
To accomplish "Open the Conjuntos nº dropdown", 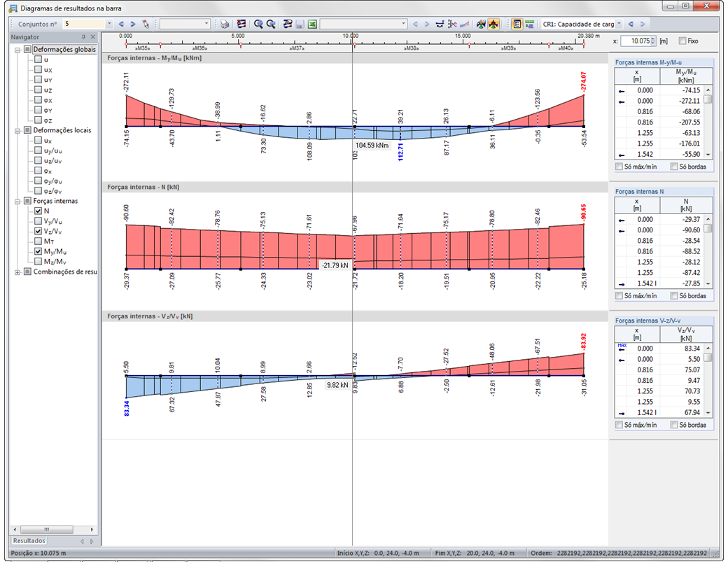I will tap(109, 24).
